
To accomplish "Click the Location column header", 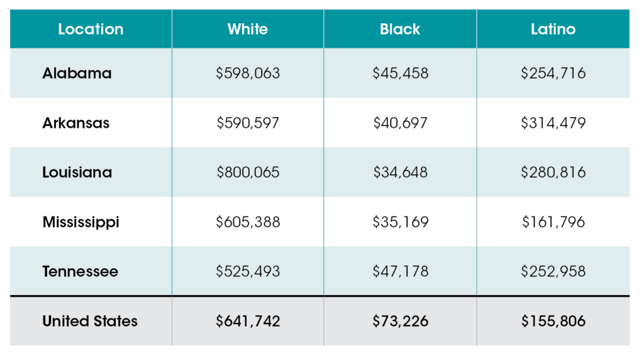I will coord(91,30).
